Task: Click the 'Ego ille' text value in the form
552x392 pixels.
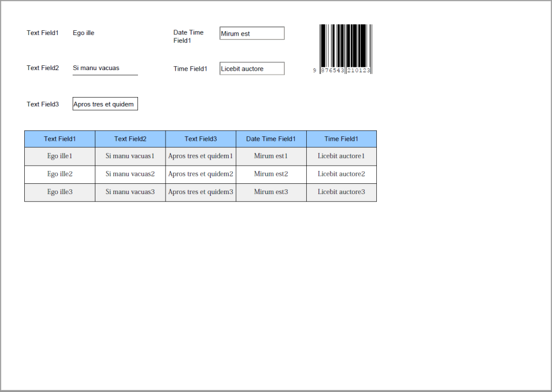Action: tap(84, 33)
